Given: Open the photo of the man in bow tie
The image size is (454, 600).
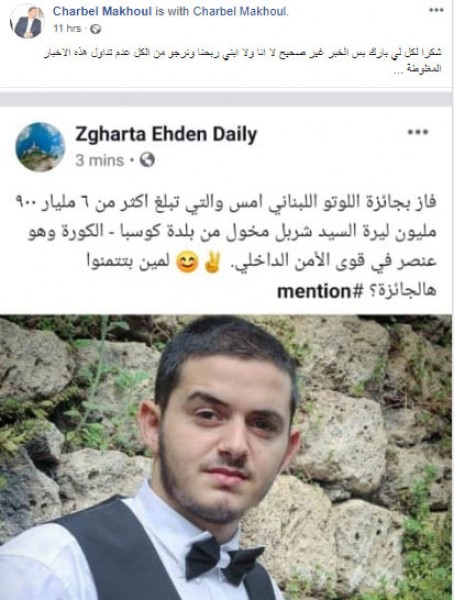Looking at the screenshot, I should point(226,457).
